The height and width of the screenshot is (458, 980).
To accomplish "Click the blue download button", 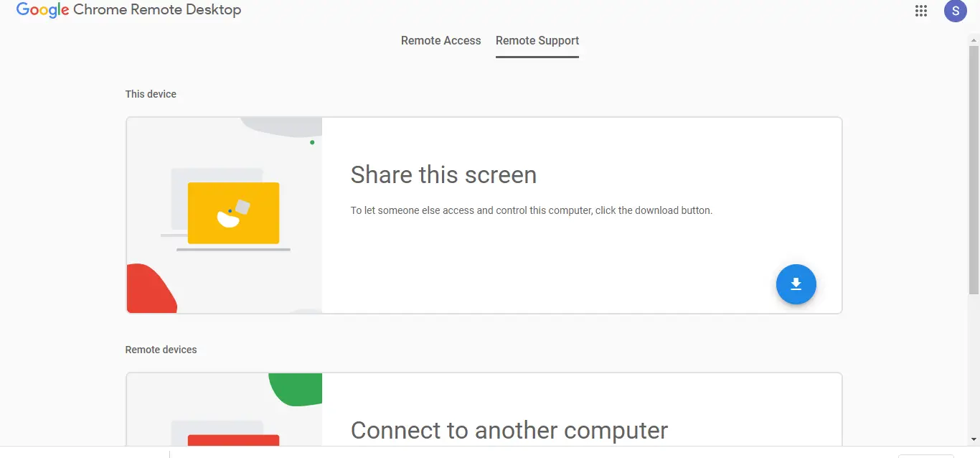I will (796, 284).
